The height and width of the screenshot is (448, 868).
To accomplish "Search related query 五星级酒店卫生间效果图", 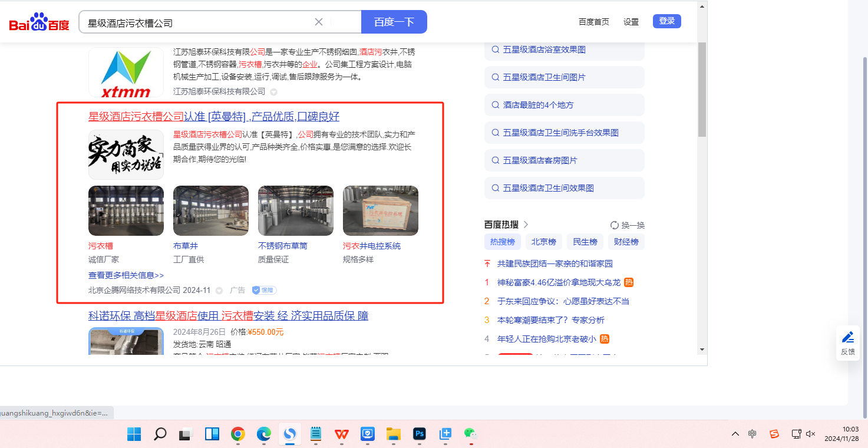I will tap(565, 188).
